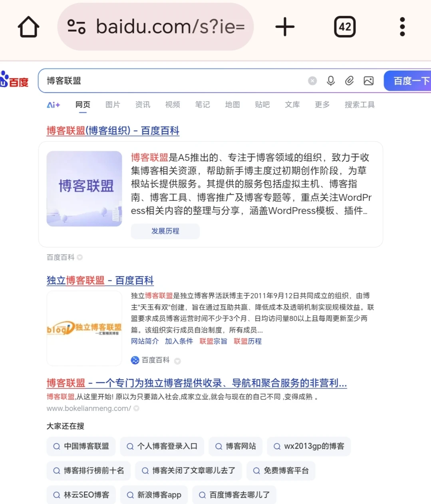Open the 联盟宗旨 sublink
The height and width of the screenshot is (504, 431).
tap(213, 341)
